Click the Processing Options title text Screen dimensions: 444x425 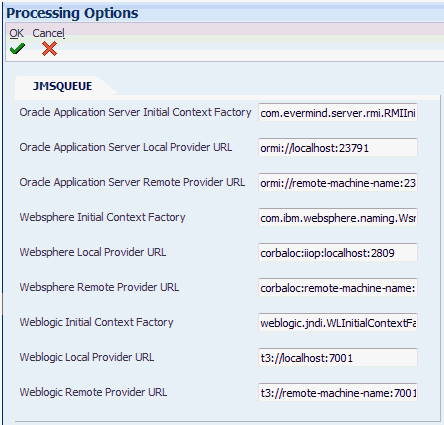point(72,13)
